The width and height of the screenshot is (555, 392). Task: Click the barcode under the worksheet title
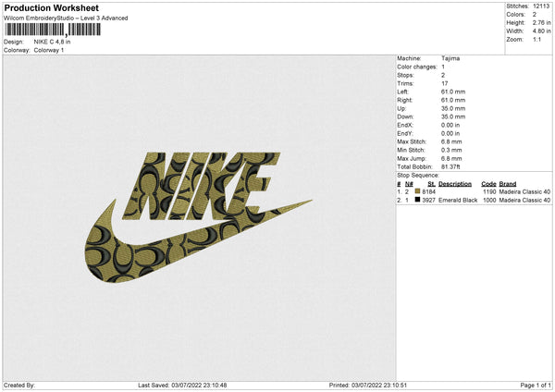53,30
